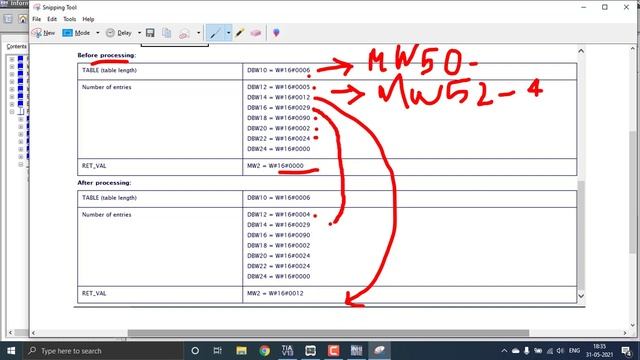Select cell 'MW2 = W#16#0012'

coord(276,293)
